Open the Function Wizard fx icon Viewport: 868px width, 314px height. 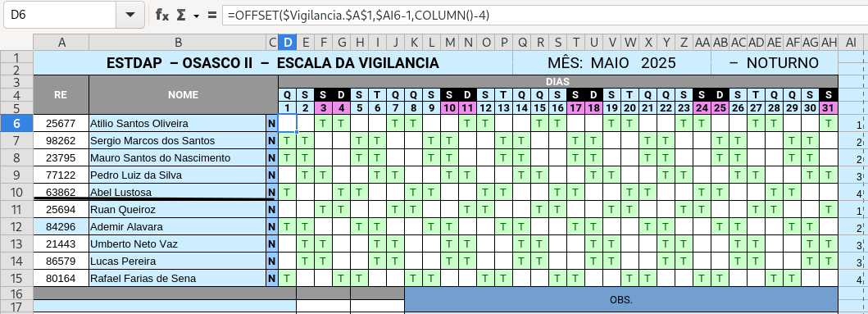[161, 15]
